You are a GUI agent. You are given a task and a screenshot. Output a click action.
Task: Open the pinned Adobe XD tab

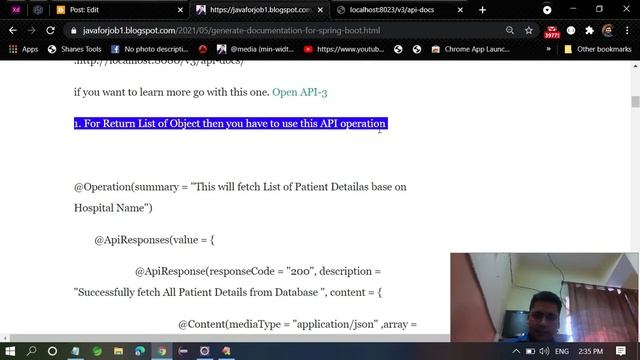16,10
